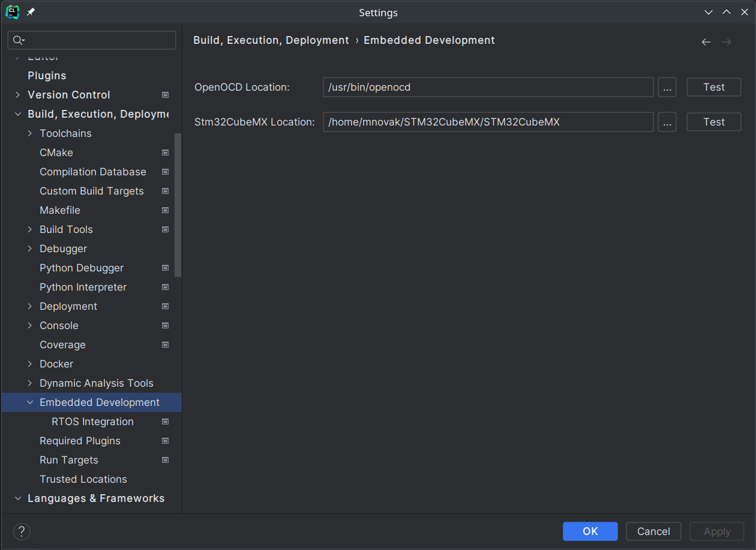756x550 pixels.
Task: Navigate back with the left arrow icon
Action: click(x=706, y=41)
